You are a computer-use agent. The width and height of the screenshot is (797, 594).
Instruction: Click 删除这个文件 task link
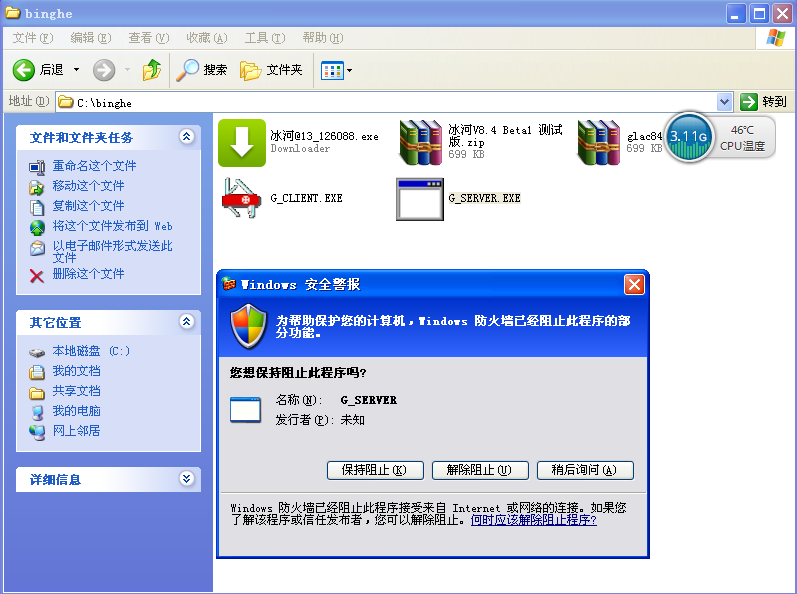point(88,274)
